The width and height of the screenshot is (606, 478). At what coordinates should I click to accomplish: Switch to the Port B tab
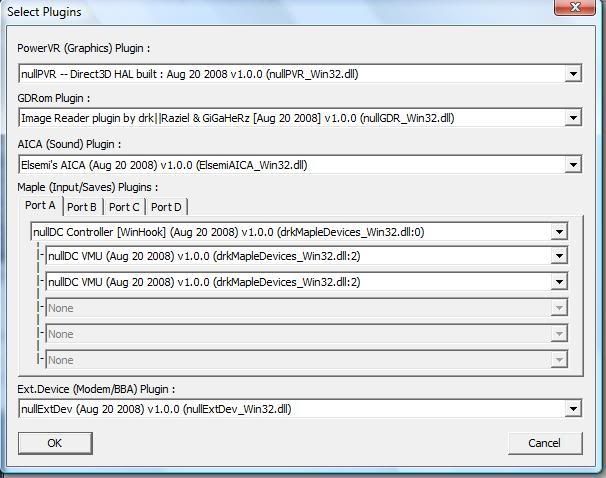[82, 207]
